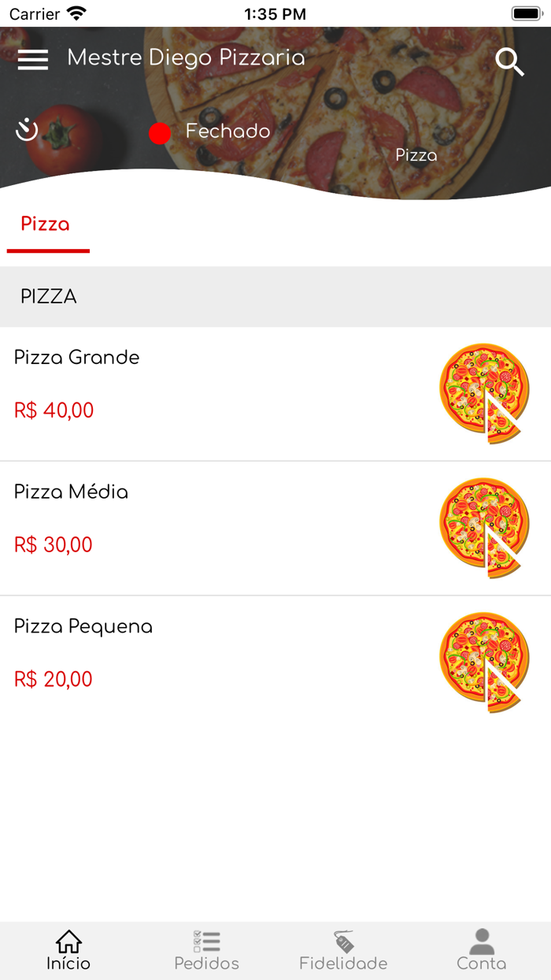Screen dimensions: 551x980
Task: Select the Início home icon
Action: pyautogui.click(x=68, y=941)
